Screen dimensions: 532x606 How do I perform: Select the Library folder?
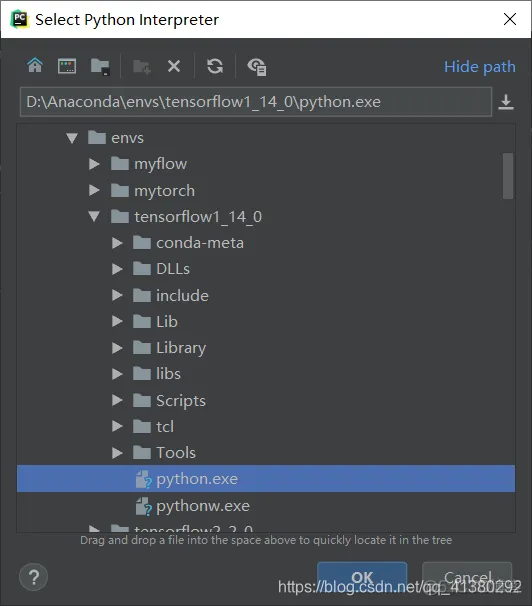pyautogui.click(x=266, y=348)
